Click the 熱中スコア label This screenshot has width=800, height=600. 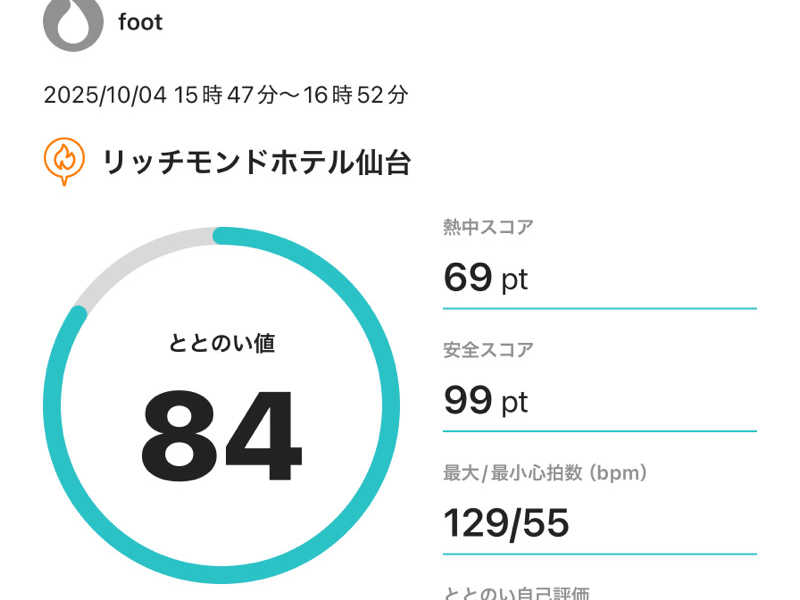click(488, 227)
